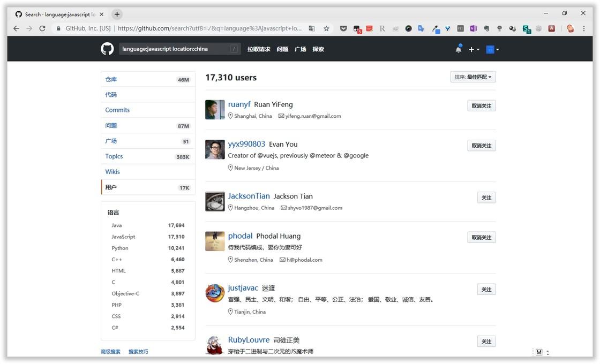Image resolution: width=600 pixels, height=364 pixels.
Task: Open the profile avatar dropdown menu
Action: pyautogui.click(x=491, y=49)
